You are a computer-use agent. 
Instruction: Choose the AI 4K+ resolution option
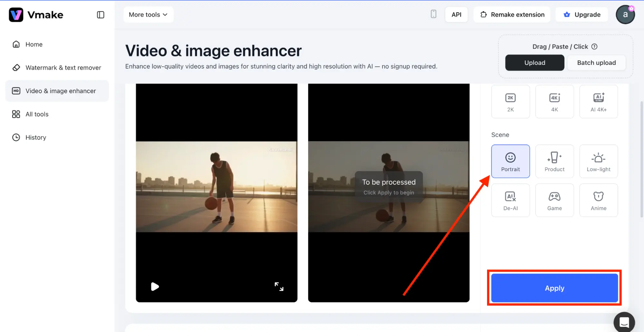pos(598,102)
